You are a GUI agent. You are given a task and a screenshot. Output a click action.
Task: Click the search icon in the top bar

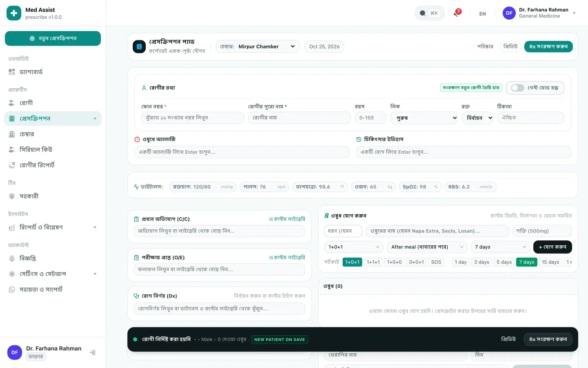[x=423, y=13]
